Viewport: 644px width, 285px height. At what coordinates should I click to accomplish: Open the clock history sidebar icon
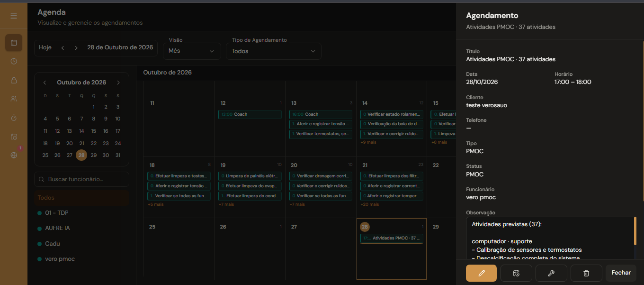[14, 61]
